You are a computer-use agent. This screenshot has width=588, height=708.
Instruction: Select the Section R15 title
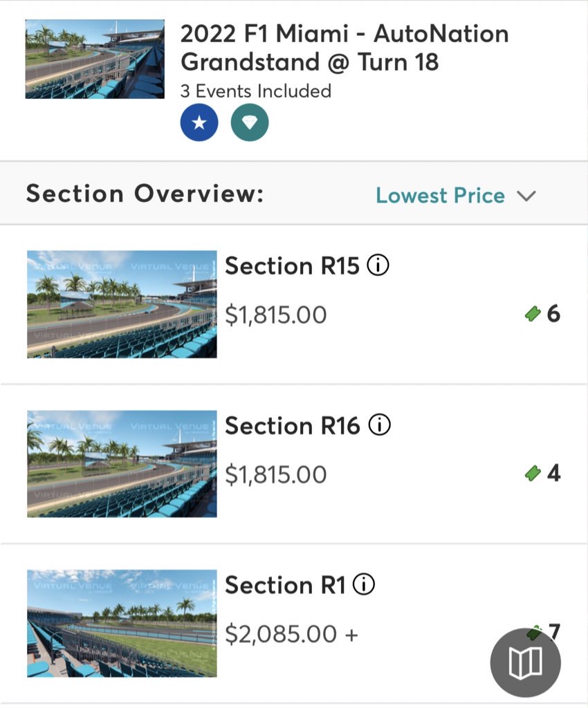(x=293, y=265)
